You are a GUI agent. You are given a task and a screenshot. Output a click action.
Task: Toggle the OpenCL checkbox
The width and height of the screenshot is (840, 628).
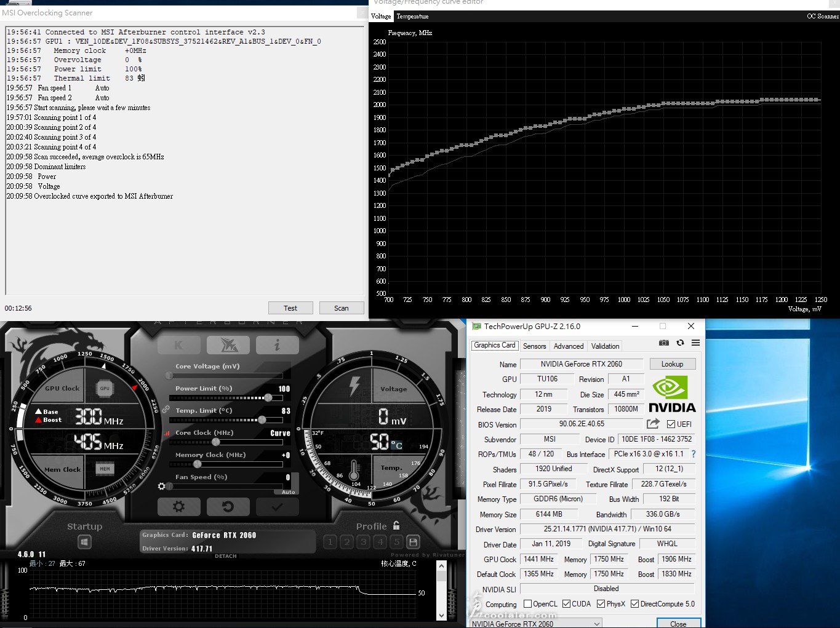click(x=527, y=604)
